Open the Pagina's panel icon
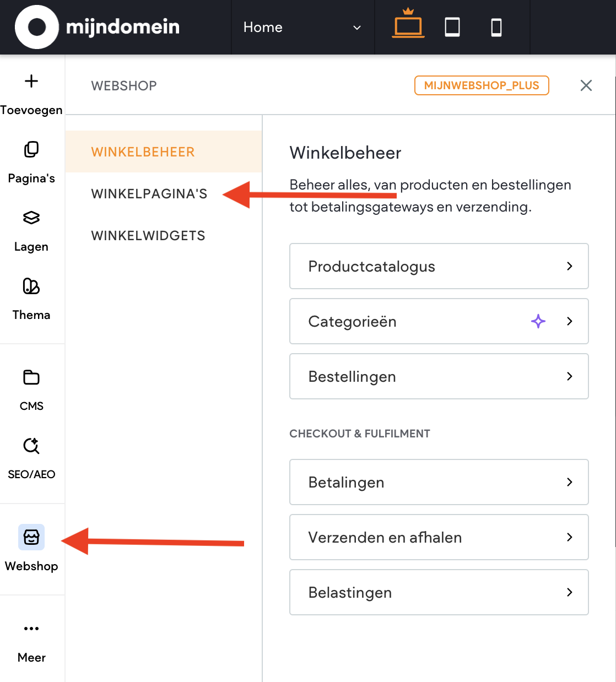Image resolution: width=616 pixels, height=682 pixels. (31, 149)
